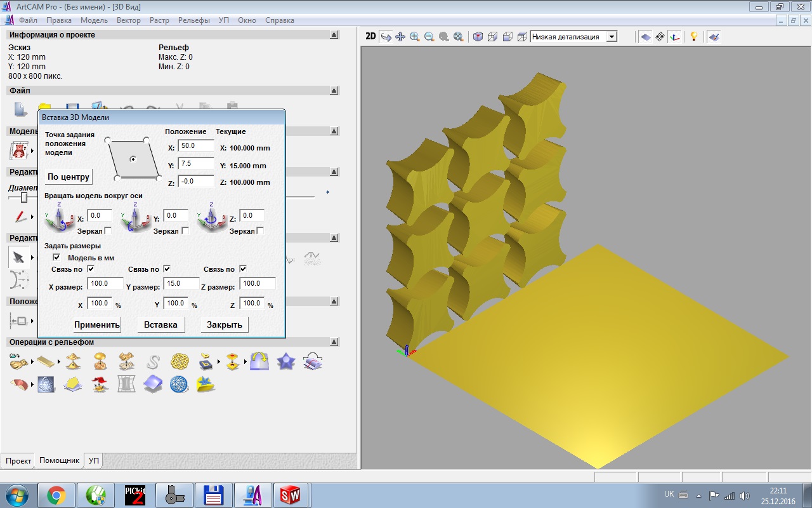Uncheck the Модель в мм checkbox
This screenshot has width=812, height=508.
56,258
